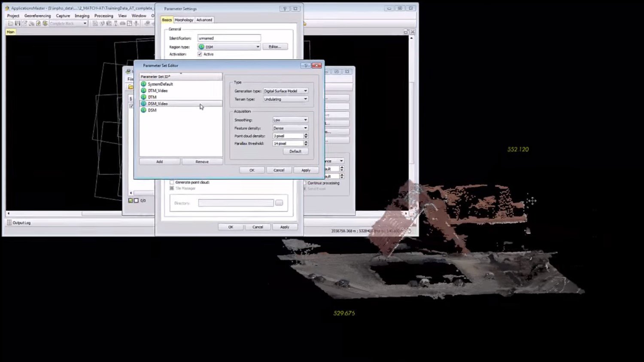Screen dimensions: 644x362
Task: Select the DTM_Video parameter set
Action: click(158, 91)
